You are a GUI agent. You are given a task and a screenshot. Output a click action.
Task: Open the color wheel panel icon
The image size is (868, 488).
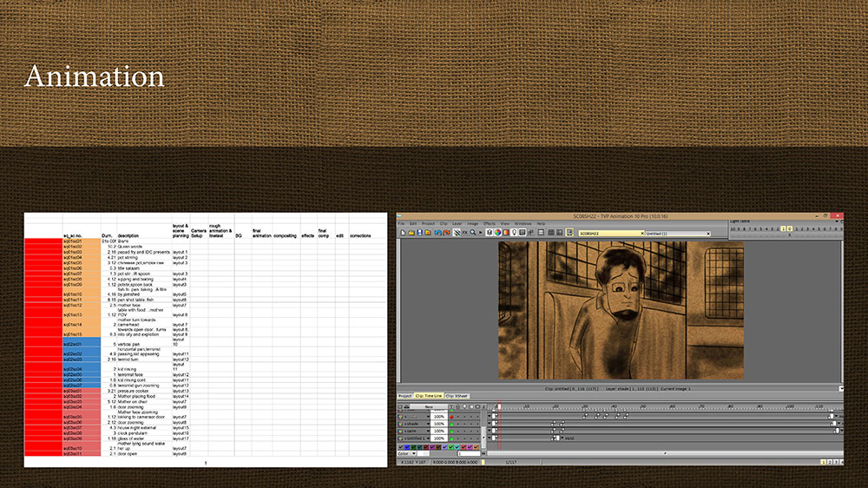click(x=497, y=233)
